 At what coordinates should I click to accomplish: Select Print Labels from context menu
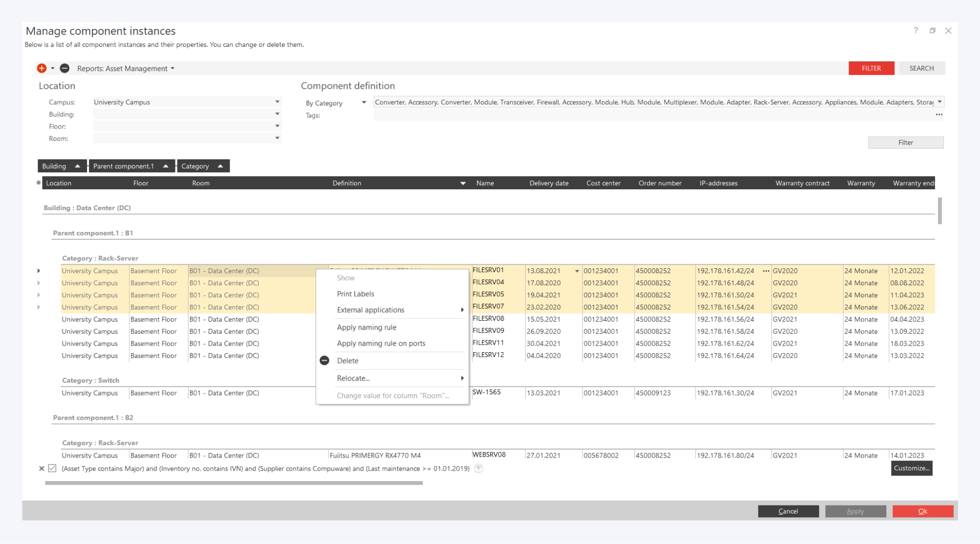355,294
